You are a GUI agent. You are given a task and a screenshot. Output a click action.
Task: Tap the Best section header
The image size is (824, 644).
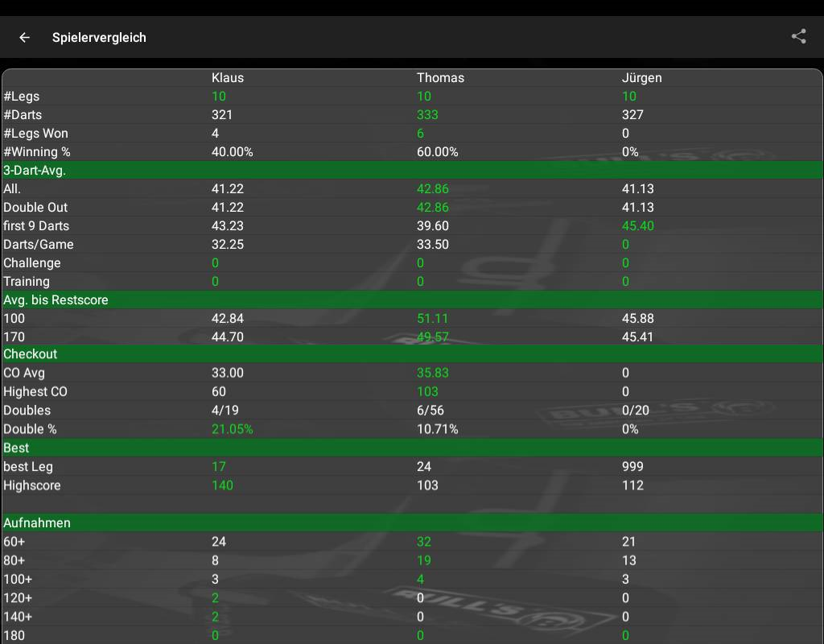point(16,448)
